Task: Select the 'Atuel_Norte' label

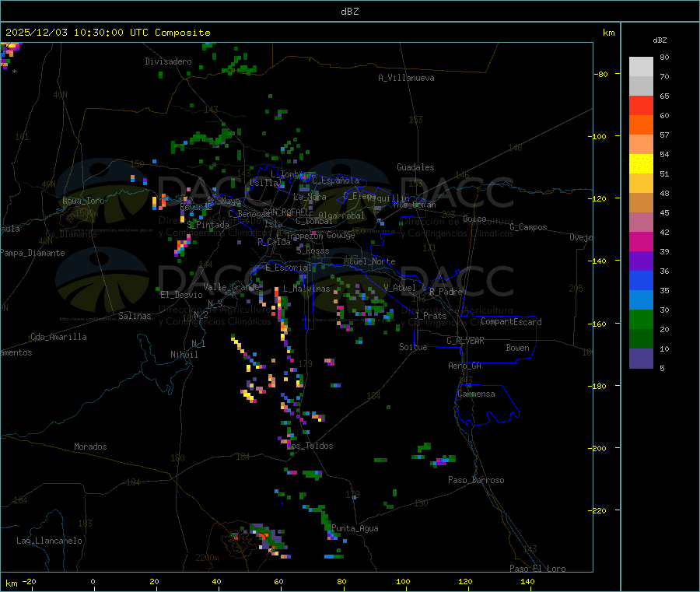Action: (369, 261)
